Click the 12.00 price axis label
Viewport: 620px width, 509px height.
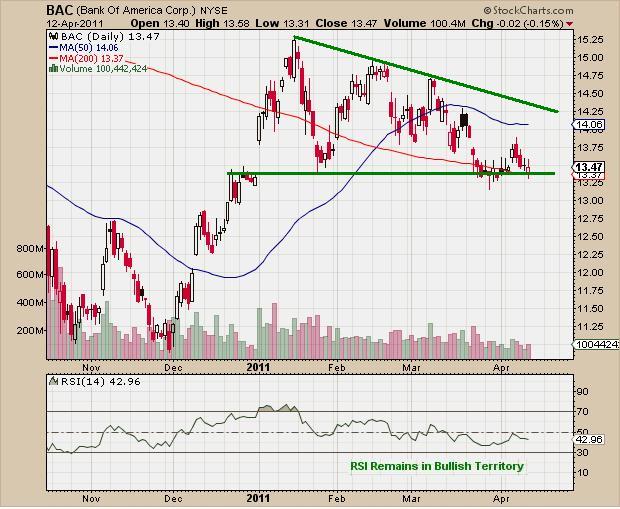tap(589, 272)
